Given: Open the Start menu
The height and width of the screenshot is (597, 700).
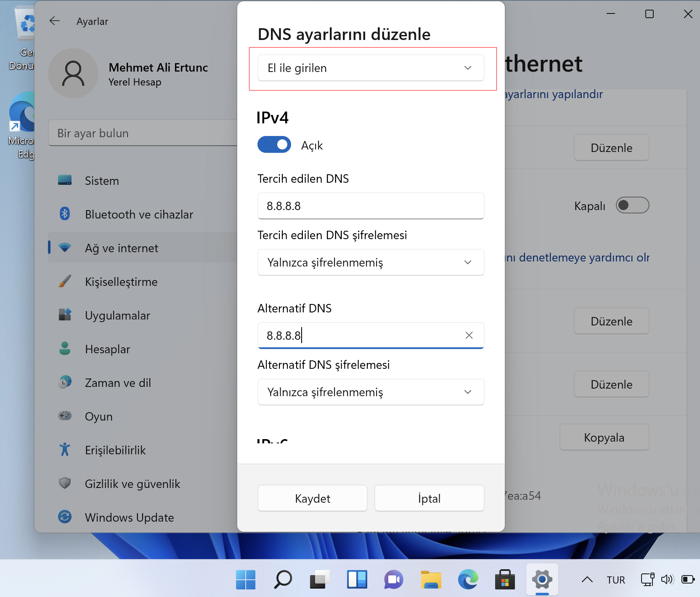Looking at the screenshot, I should pos(246,579).
